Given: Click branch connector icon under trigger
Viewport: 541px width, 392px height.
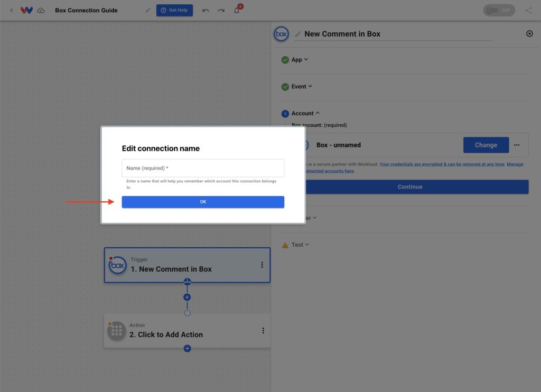Looking at the screenshot, I should [187, 282].
